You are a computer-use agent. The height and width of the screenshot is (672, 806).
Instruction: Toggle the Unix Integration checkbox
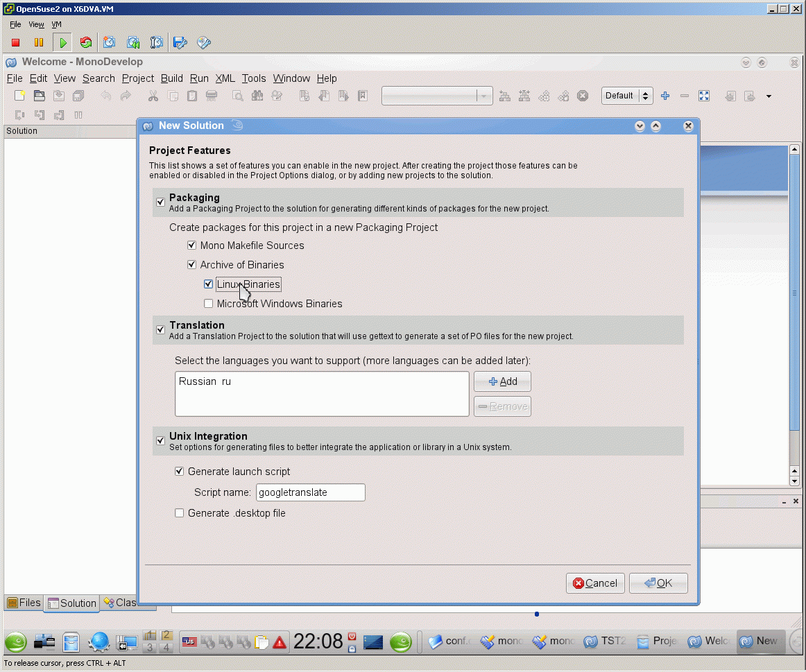coord(160,440)
